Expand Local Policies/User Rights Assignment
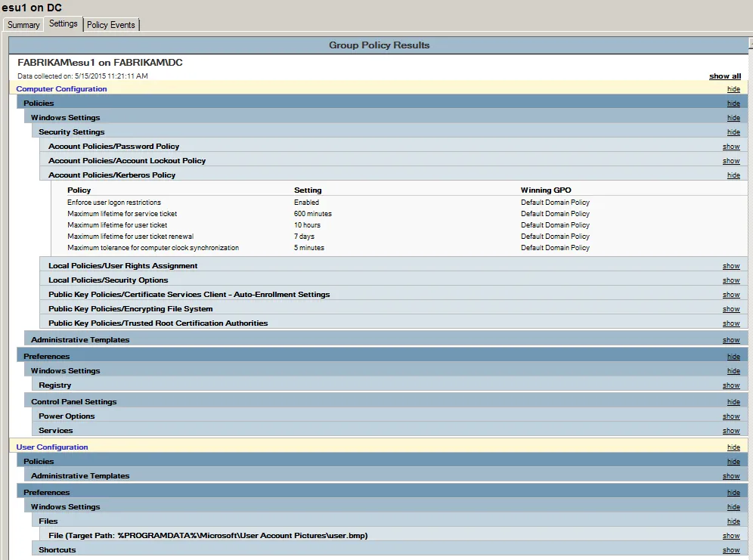 tap(731, 266)
